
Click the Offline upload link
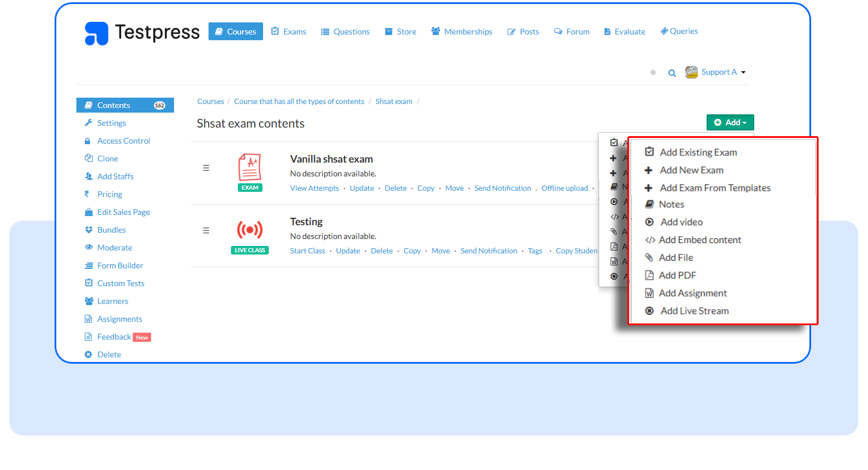[565, 188]
